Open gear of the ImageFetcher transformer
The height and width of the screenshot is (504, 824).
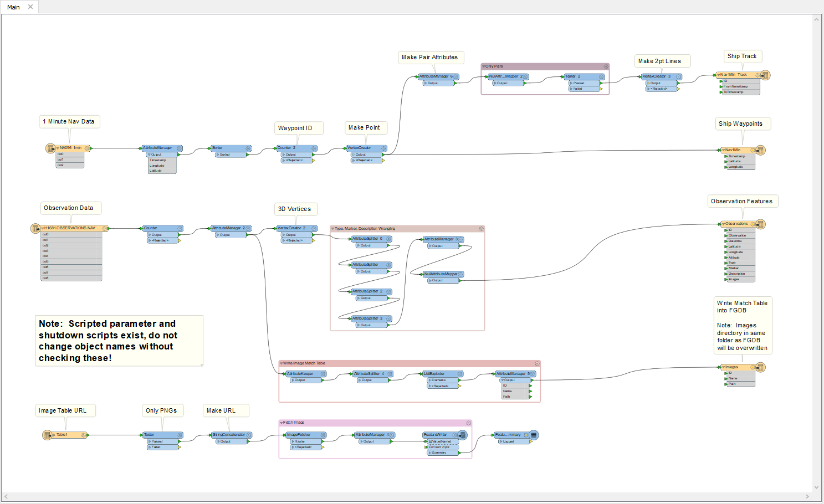tap(323, 435)
